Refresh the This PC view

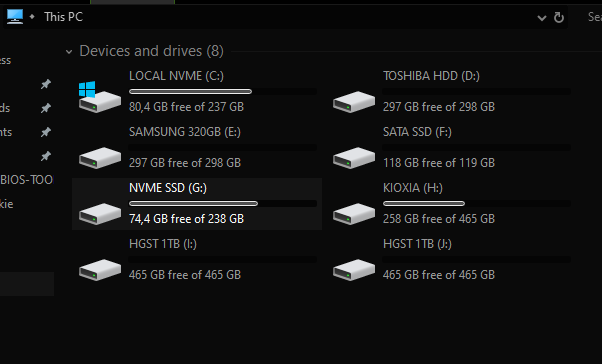tap(559, 17)
